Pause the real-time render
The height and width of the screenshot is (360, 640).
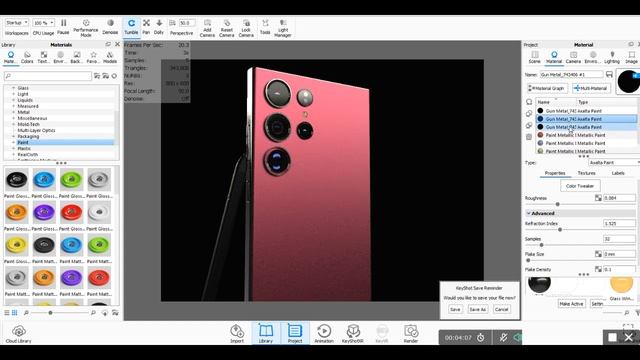point(63,27)
